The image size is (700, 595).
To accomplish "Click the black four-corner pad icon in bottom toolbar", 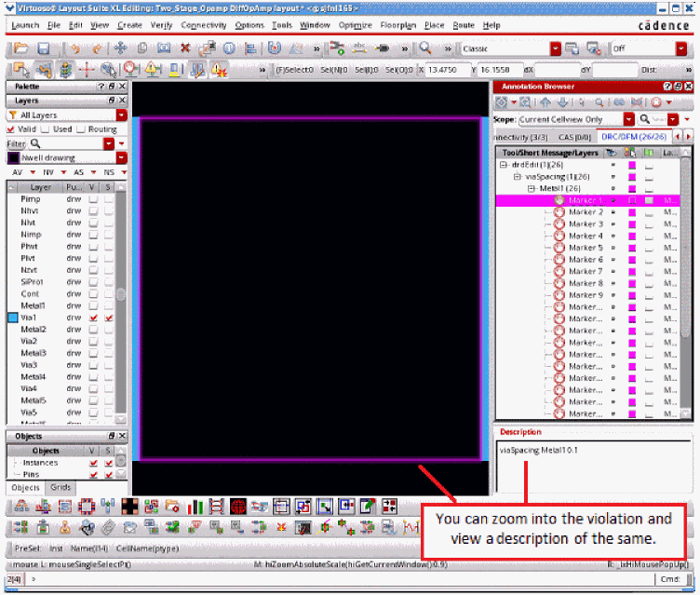I will (129, 507).
